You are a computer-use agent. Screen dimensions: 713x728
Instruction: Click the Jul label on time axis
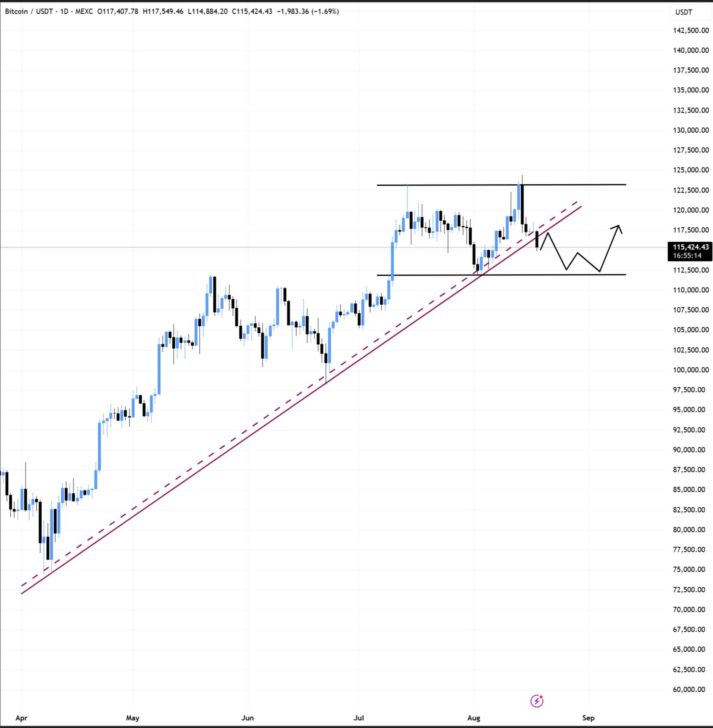[x=359, y=717]
